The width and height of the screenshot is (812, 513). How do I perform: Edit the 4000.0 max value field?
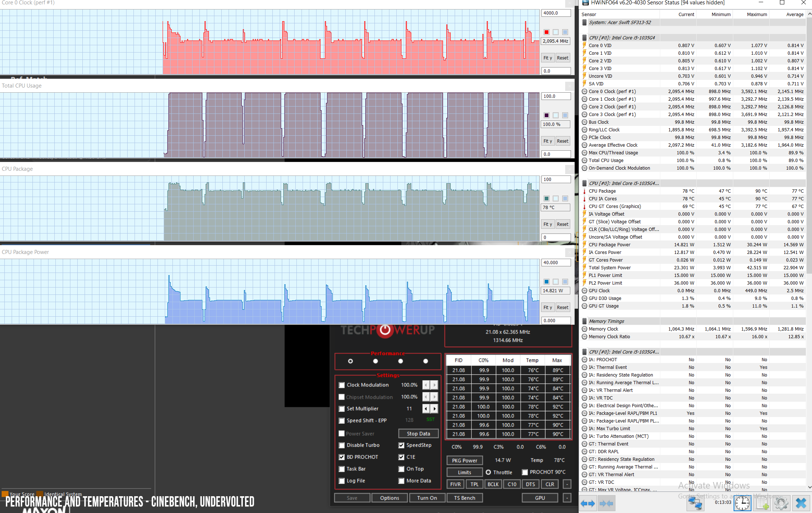(x=556, y=13)
